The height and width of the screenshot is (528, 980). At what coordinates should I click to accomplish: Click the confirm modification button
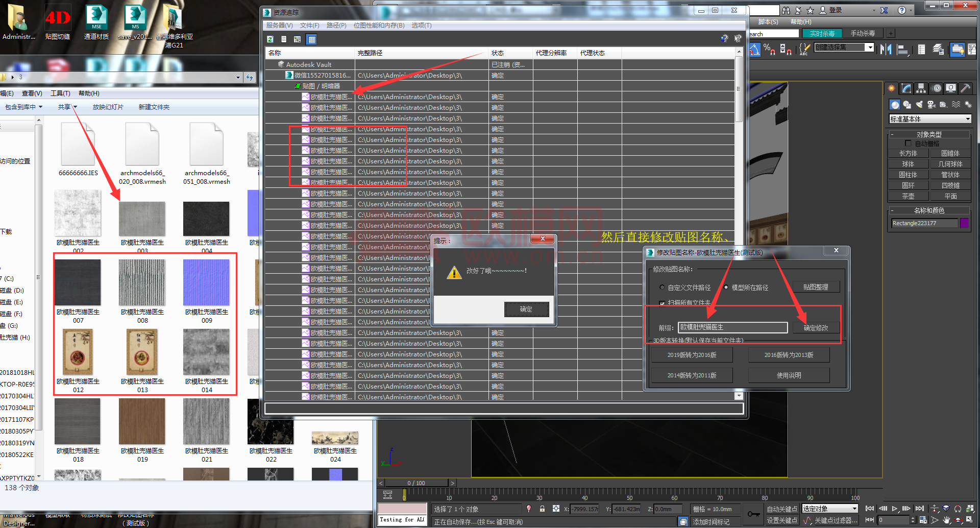pos(816,328)
